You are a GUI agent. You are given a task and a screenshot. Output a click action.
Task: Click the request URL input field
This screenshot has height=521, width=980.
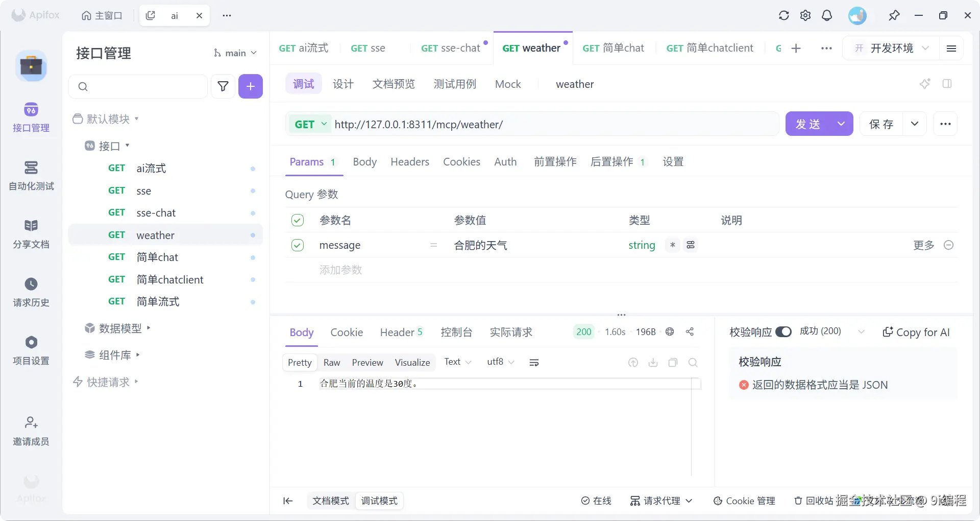coord(554,124)
